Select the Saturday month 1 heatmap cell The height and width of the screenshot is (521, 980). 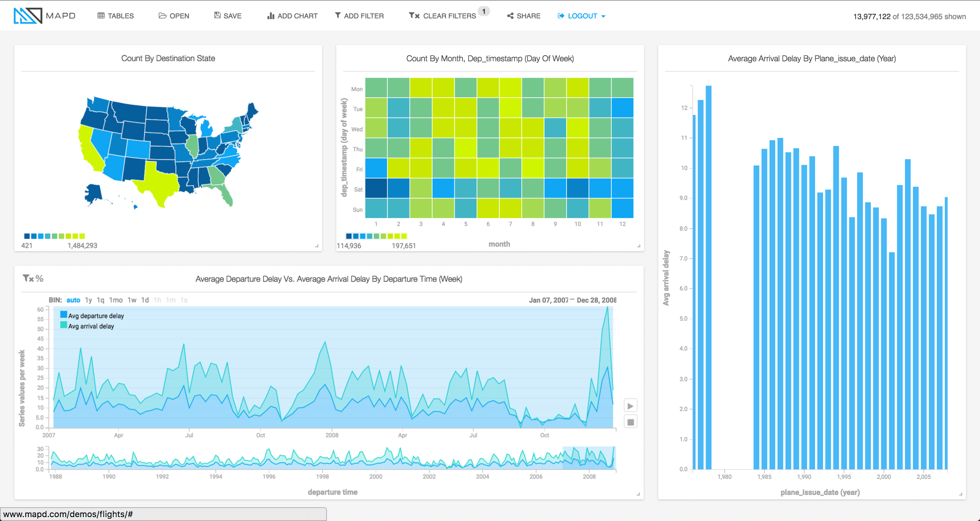click(x=376, y=188)
